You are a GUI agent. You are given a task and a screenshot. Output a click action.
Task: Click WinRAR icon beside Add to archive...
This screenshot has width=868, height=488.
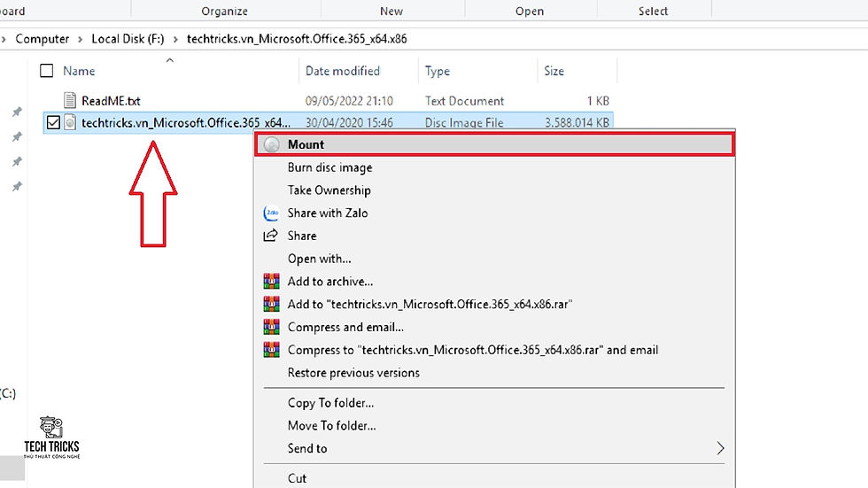[x=271, y=282]
